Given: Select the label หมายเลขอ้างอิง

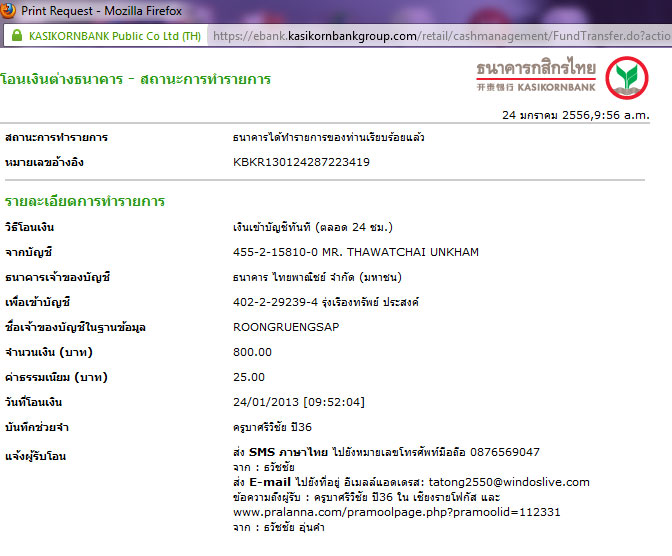Looking at the screenshot, I should (x=44, y=162).
